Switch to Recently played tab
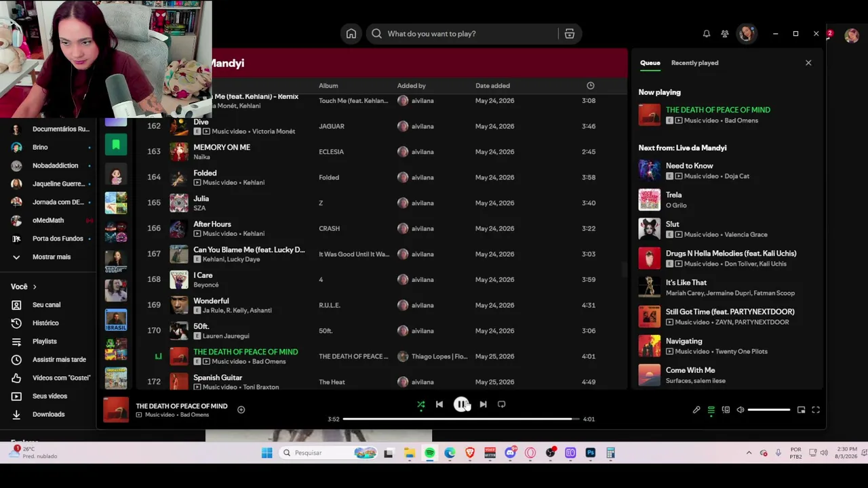This screenshot has width=868, height=488. point(694,63)
